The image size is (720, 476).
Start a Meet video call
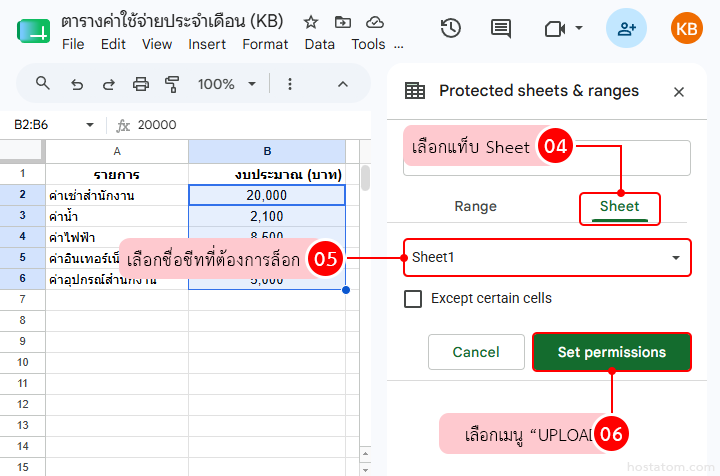coord(555,29)
